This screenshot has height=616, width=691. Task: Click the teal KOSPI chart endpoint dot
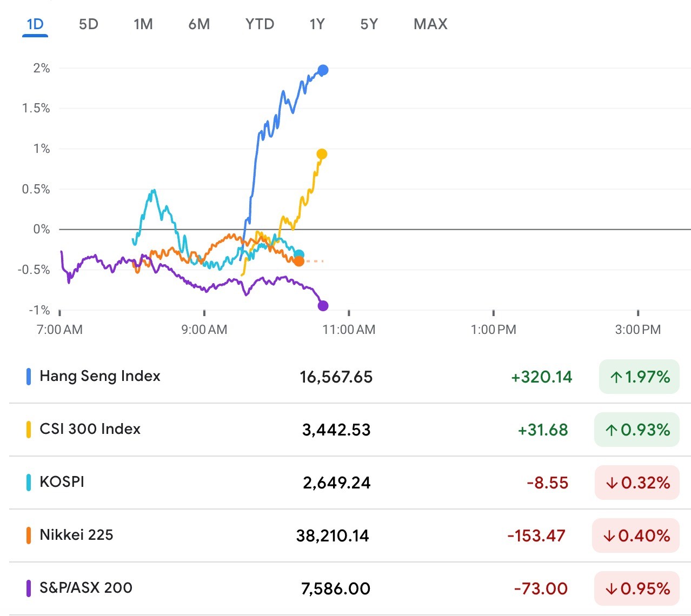pyautogui.click(x=299, y=255)
